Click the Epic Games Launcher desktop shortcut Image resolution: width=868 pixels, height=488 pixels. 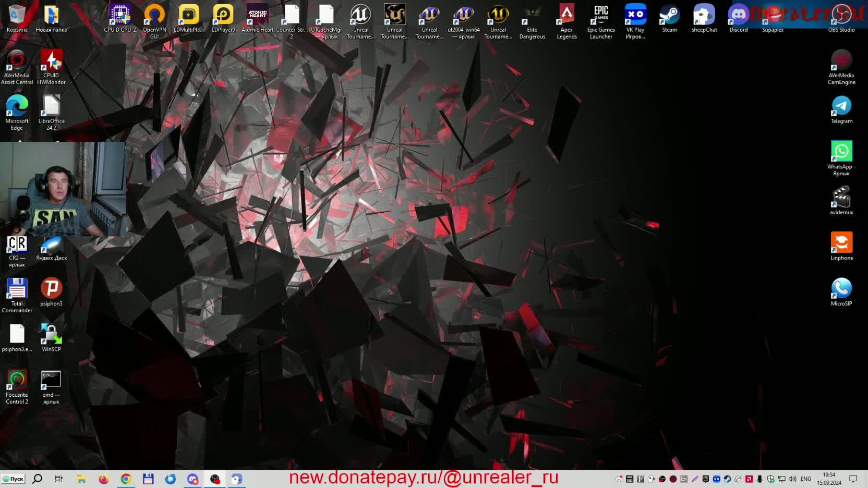[x=601, y=21]
